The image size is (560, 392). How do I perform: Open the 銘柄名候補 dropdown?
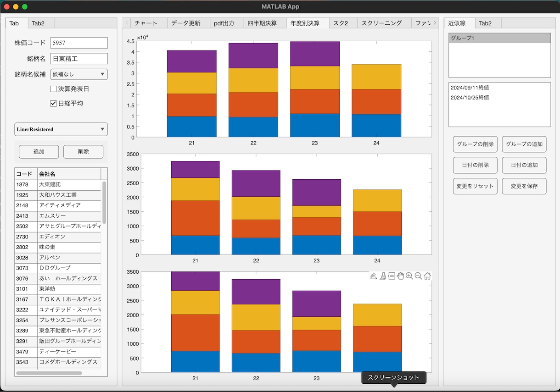point(79,74)
